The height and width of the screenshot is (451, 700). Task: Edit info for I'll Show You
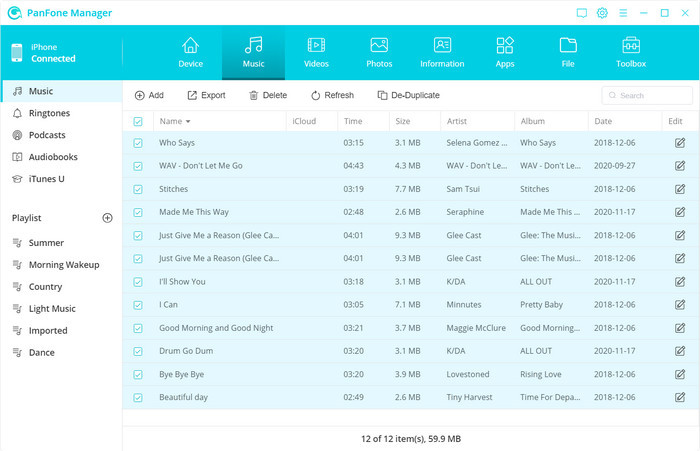(680, 281)
